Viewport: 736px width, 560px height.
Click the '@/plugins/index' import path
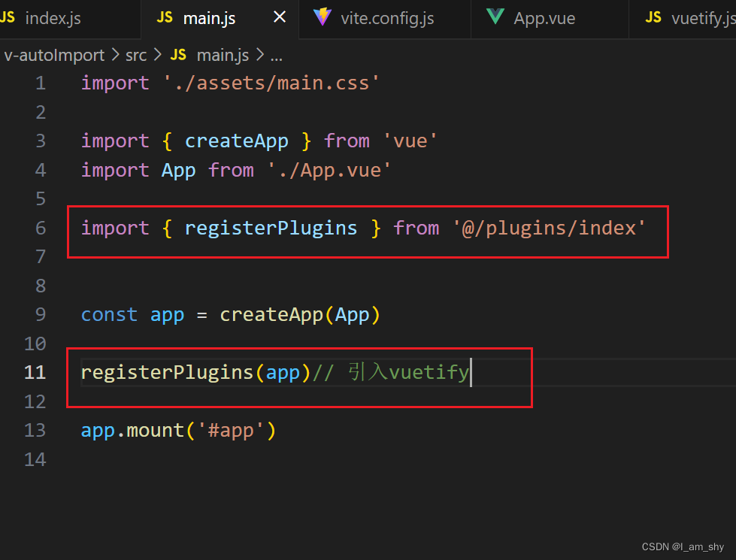click(x=550, y=228)
